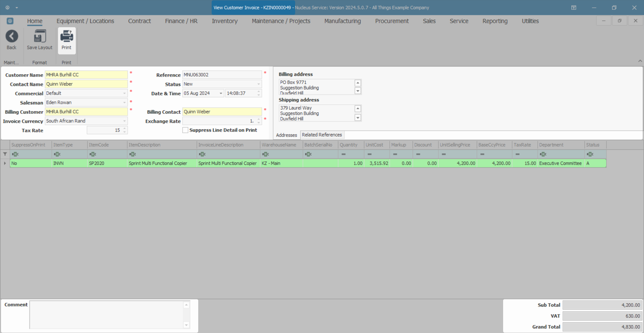Click the grid filter row funnel icon
Viewport: 644px width, 333px height.
5,154
